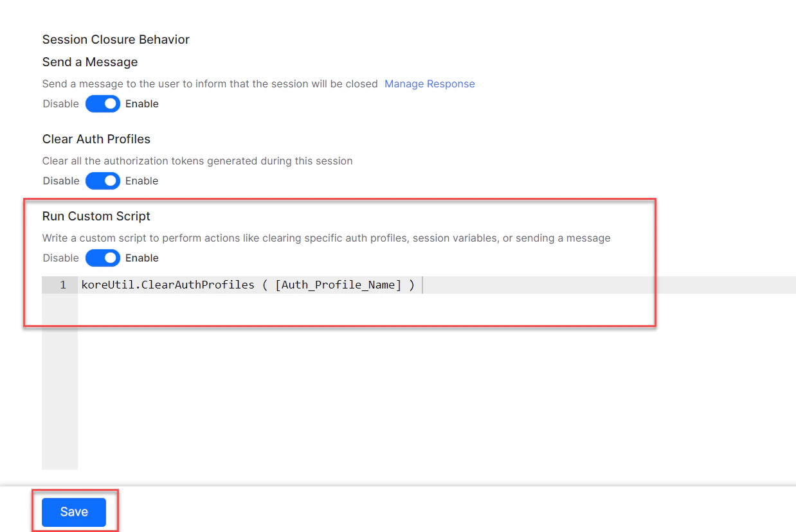
Task: Click the Enable label for Run Custom Script
Action: click(141, 258)
